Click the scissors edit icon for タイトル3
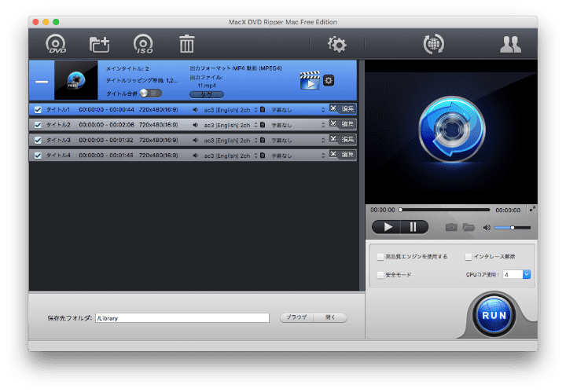The width and height of the screenshot is (566, 392). tap(333, 139)
